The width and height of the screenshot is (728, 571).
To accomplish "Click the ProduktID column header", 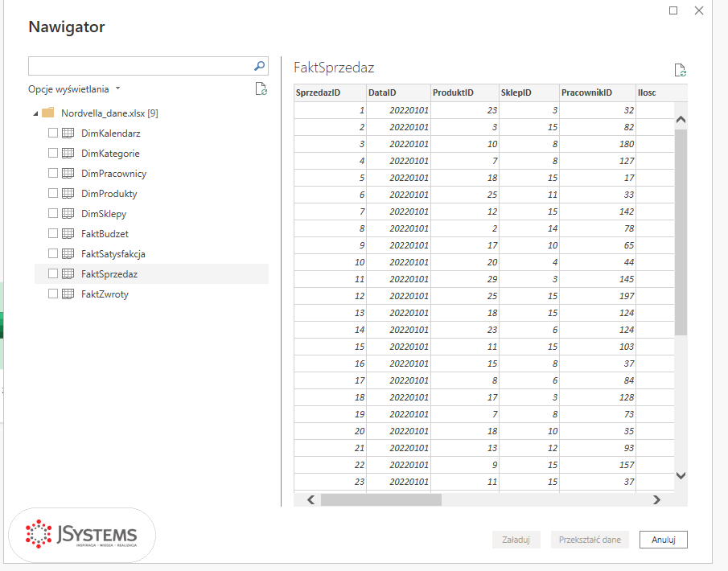I will (465, 92).
